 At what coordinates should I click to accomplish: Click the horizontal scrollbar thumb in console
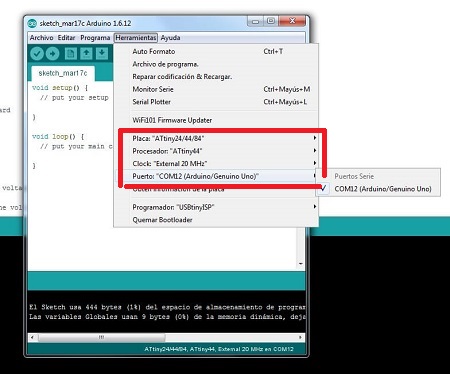click(x=101, y=337)
